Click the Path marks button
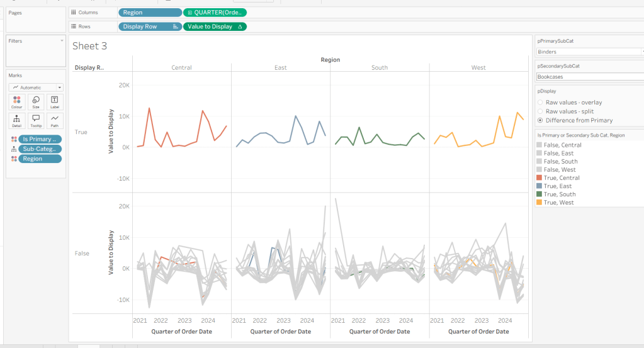Screen dimensions: 644x348 click(54, 120)
